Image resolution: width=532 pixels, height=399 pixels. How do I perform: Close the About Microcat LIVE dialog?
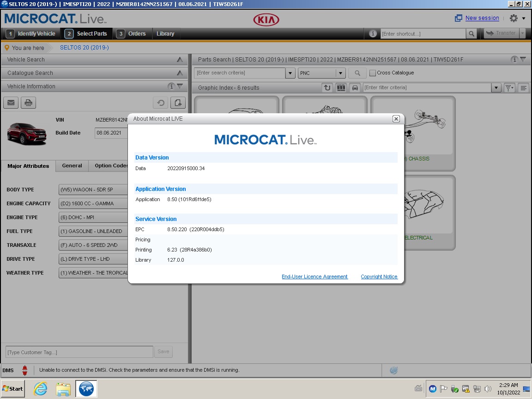click(x=396, y=119)
